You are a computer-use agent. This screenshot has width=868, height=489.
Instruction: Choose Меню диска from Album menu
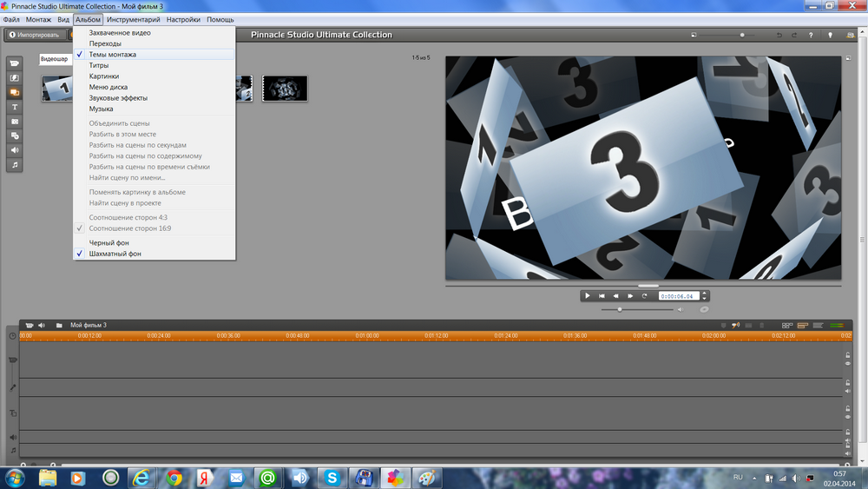154,87
